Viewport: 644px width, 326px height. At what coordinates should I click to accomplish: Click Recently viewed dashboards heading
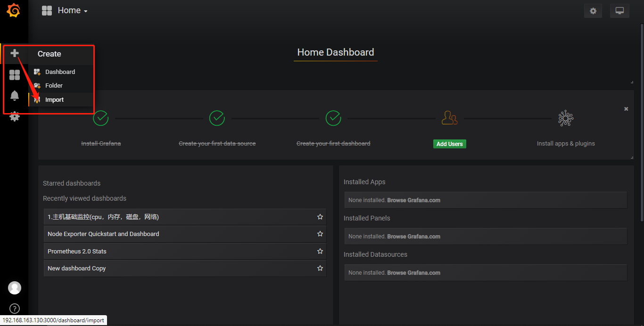84,198
